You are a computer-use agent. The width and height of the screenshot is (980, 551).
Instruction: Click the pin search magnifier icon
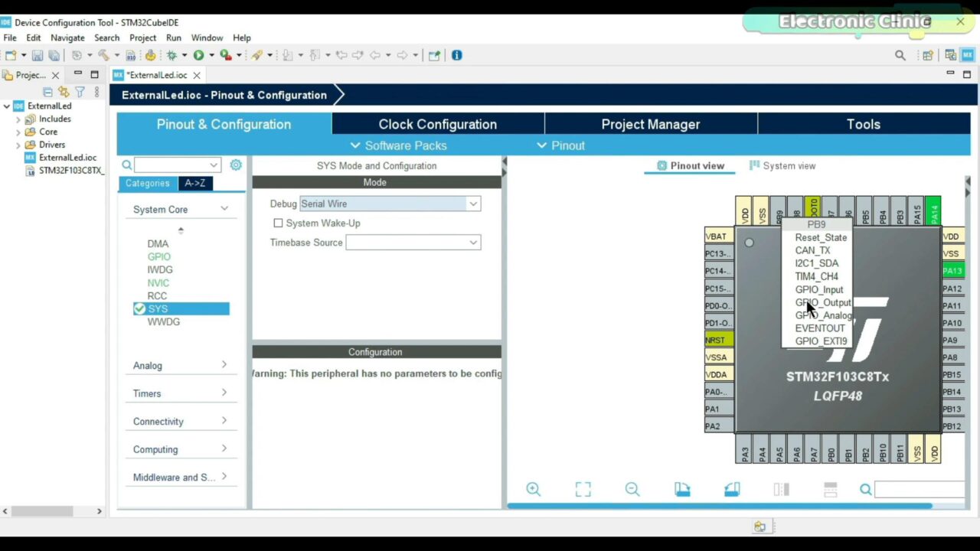click(866, 490)
